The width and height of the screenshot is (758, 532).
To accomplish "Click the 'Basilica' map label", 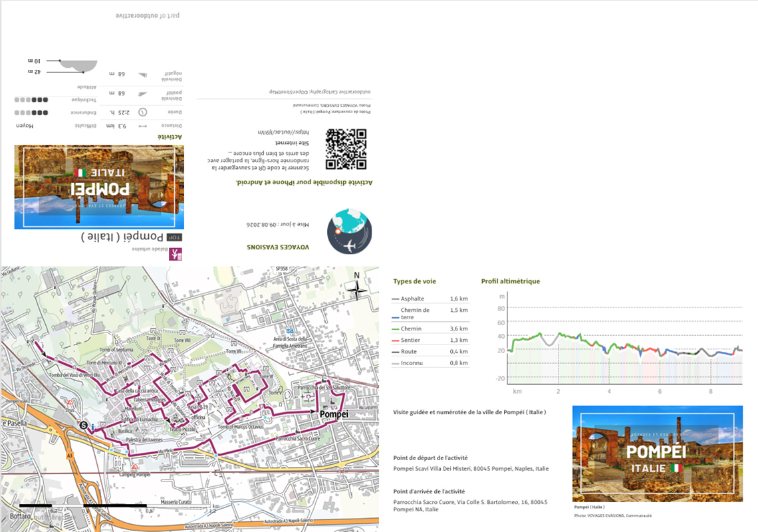I will tap(125, 430).
